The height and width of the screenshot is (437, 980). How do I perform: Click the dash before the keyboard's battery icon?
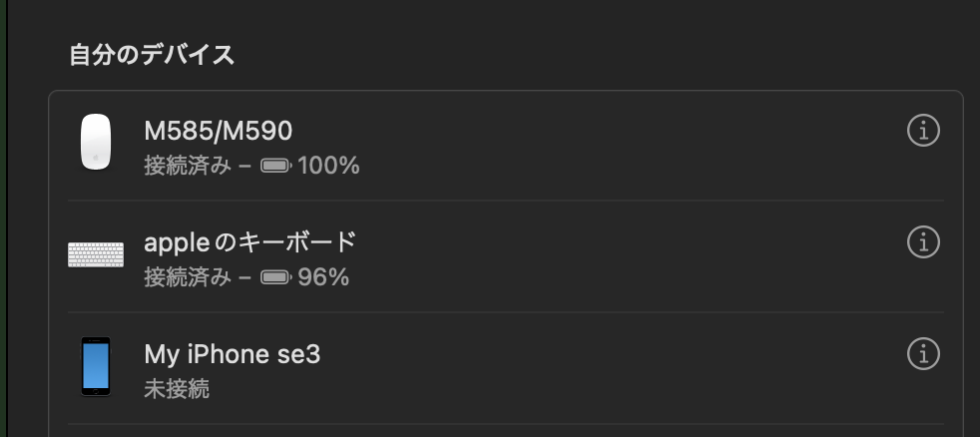245,277
